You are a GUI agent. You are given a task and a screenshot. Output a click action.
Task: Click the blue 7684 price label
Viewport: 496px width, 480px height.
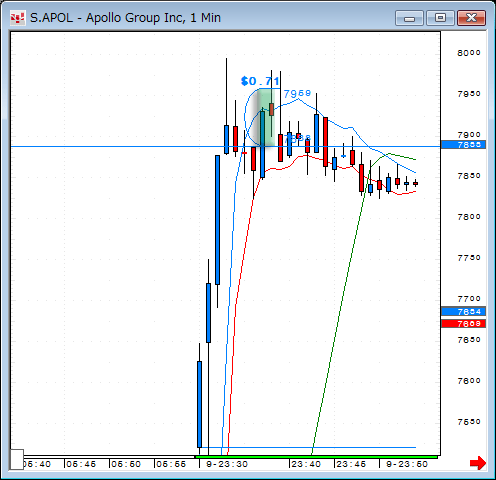(x=463, y=312)
